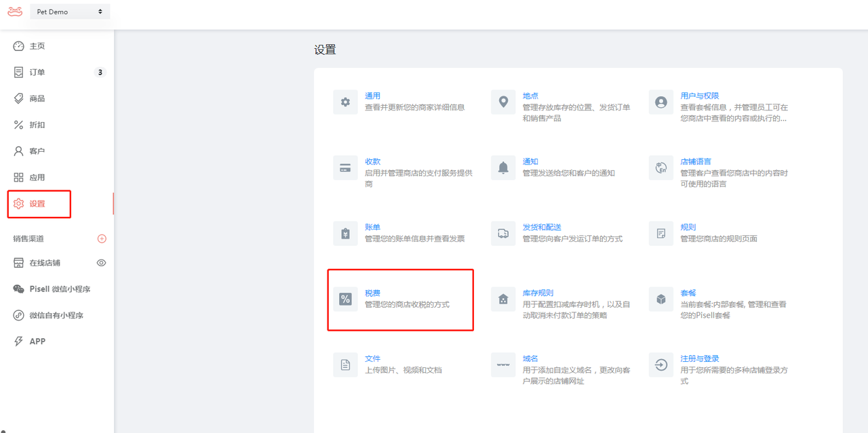Viewport: 868px width, 433px height.
Task: Click the www icon for 域名
Action: click(x=503, y=365)
